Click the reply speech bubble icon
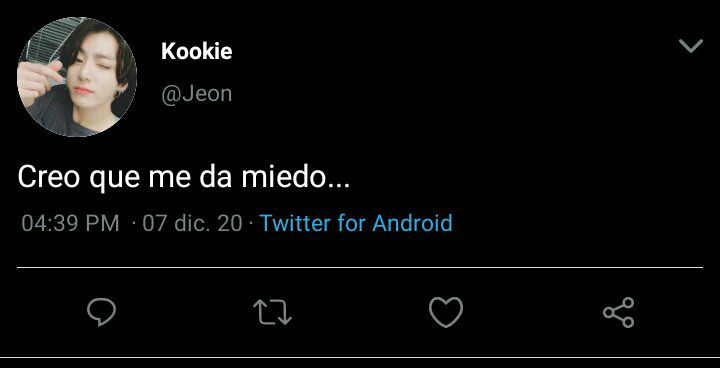 (x=101, y=312)
